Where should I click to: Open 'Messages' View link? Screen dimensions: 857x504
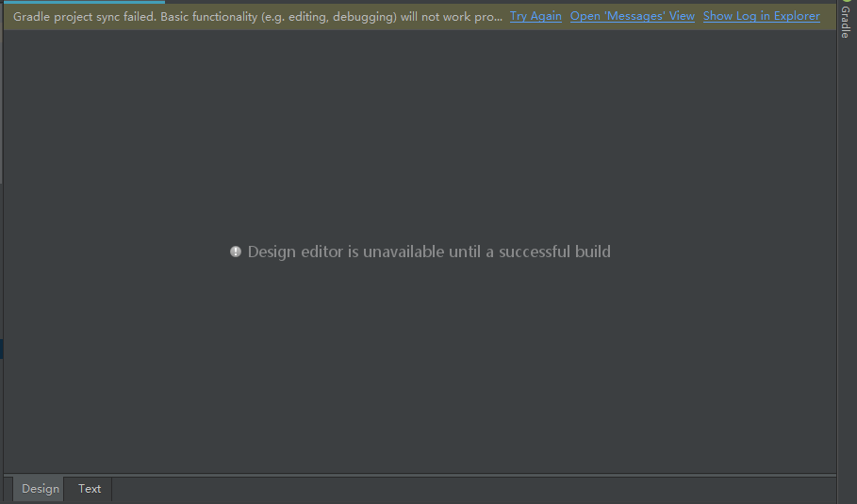pyautogui.click(x=633, y=16)
